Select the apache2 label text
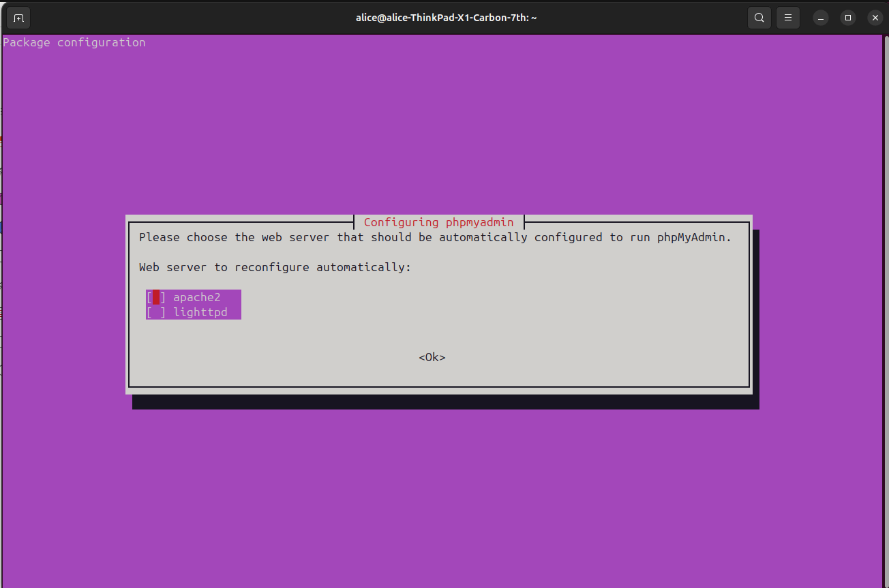Viewport: 889px width, 588px height. pos(197,297)
